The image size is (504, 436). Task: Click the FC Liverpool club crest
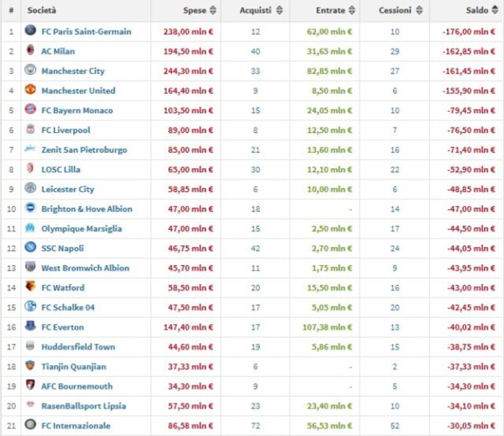pyautogui.click(x=30, y=129)
